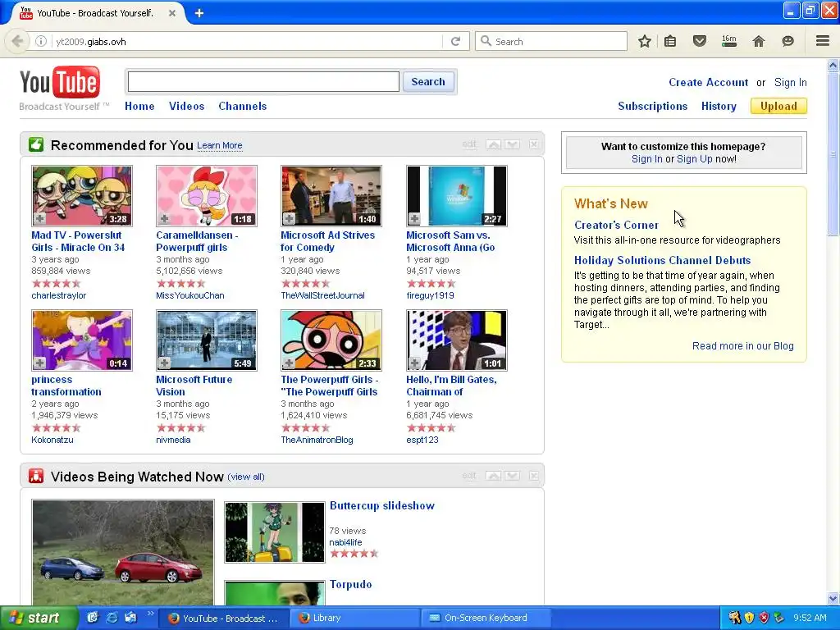Click the site info icon in address bar
This screenshot has width=840, height=630.
coord(41,41)
